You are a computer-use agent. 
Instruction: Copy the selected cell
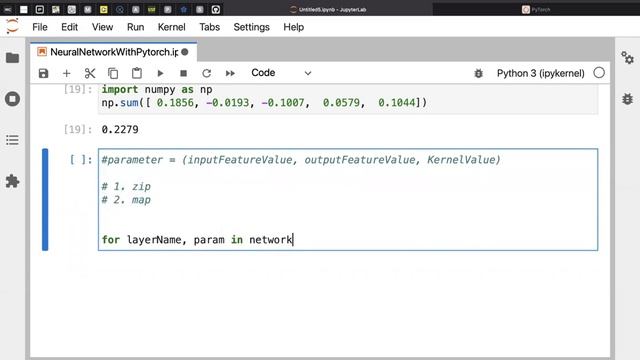pos(113,73)
